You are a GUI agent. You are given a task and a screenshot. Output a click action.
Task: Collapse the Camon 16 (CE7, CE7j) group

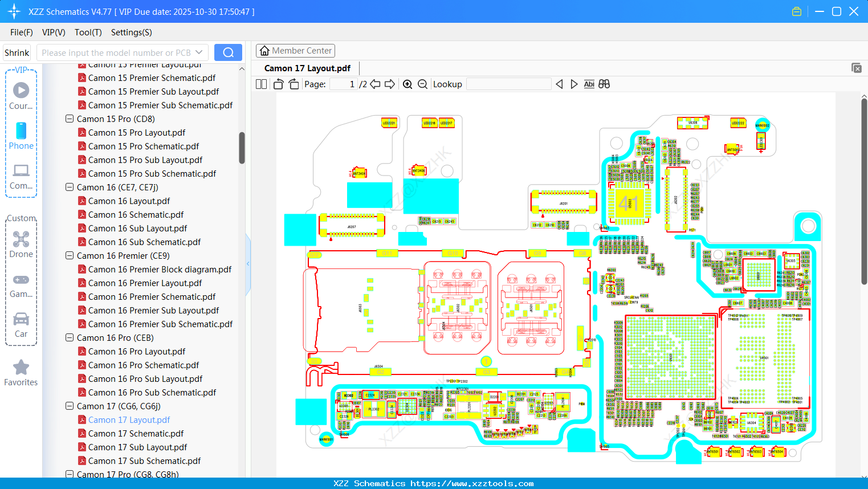coord(70,188)
